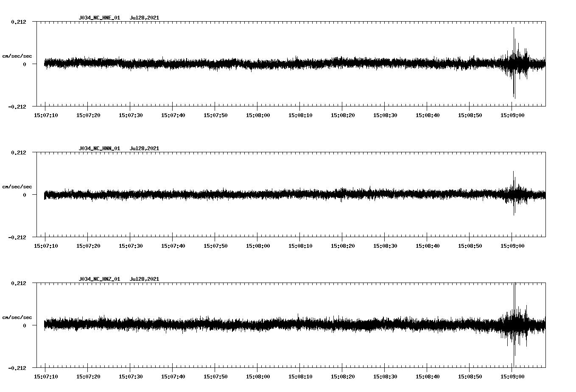Select the 15:08:30 time mark on the HNN axis
This screenshot has height=392, width=576.
point(386,245)
